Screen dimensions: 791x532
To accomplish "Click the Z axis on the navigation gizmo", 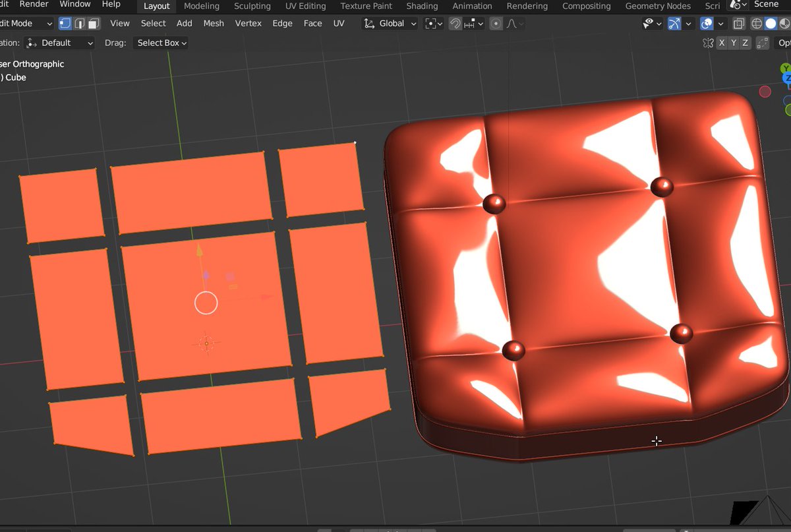I will [787, 78].
